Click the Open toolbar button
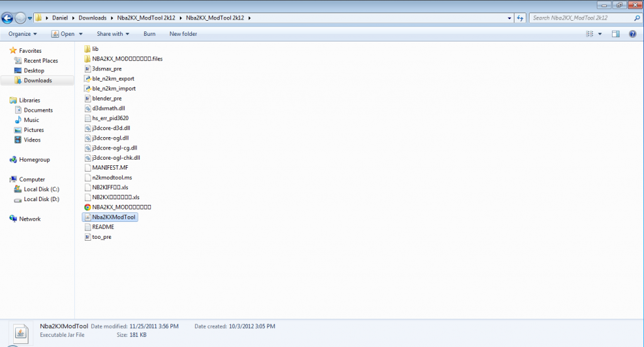This screenshot has width=644, height=347. tap(64, 34)
